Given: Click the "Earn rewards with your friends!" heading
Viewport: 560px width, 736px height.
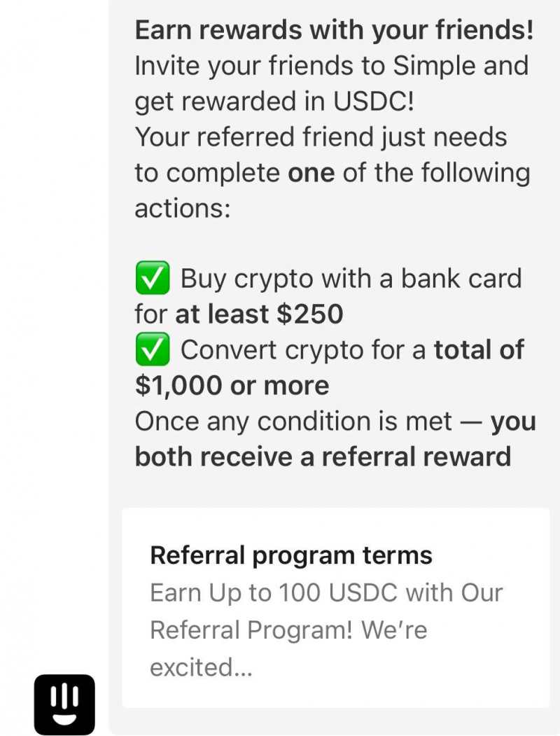Looking at the screenshot, I should point(334,30).
